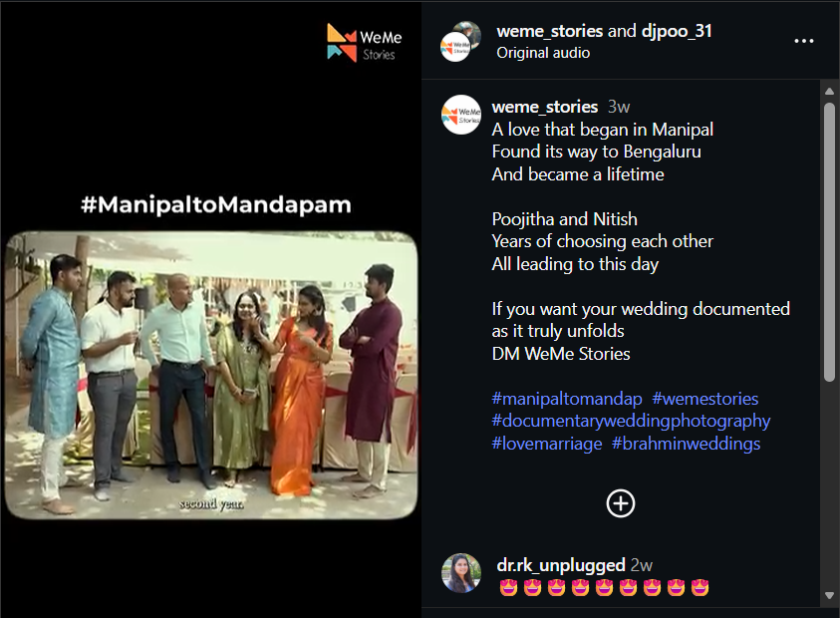Open the #documentaryweddingphotography hashtag
Viewport: 840px width, 618px height.
tap(631, 422)
